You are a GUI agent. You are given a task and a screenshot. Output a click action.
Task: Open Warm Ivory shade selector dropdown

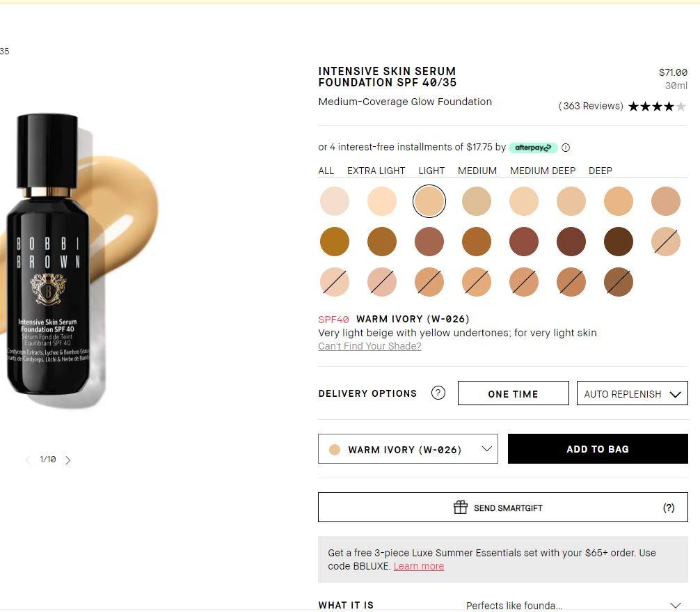click(408, 449)
